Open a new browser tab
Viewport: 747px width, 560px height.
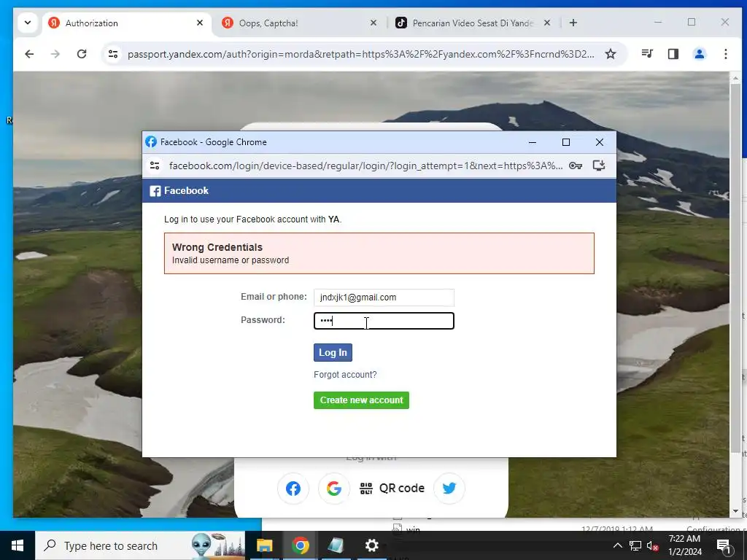click(573, 23)
